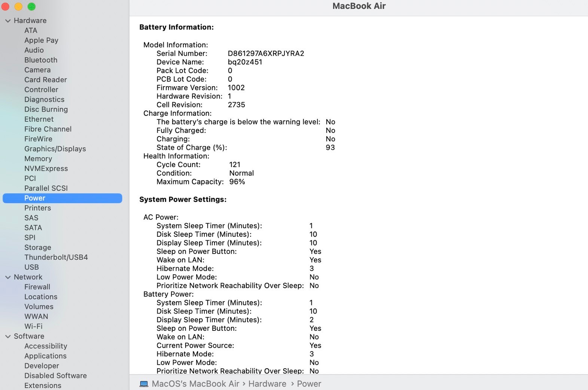Select WWAN under Network
This screenshot has height=390, width=588.
(36, 317)
